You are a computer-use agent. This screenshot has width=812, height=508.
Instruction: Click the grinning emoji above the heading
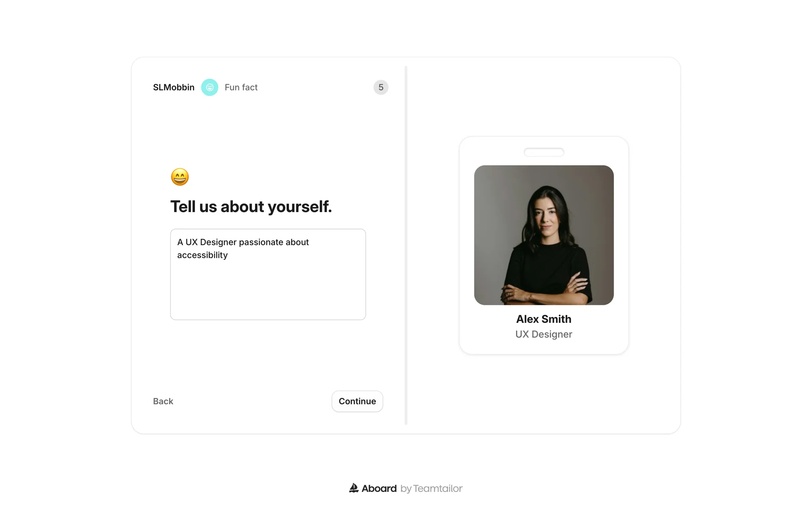tap(180, 177)
